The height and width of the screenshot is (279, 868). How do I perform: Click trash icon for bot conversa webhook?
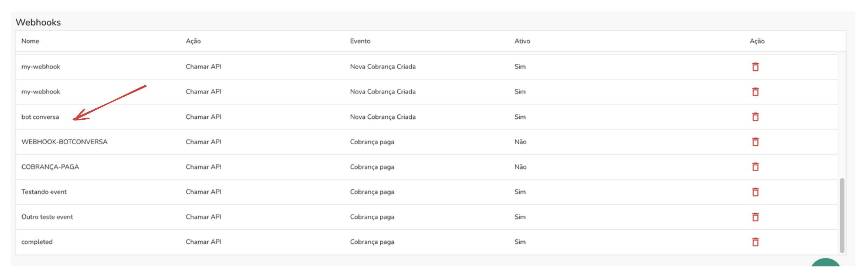[x=755, y=117]
